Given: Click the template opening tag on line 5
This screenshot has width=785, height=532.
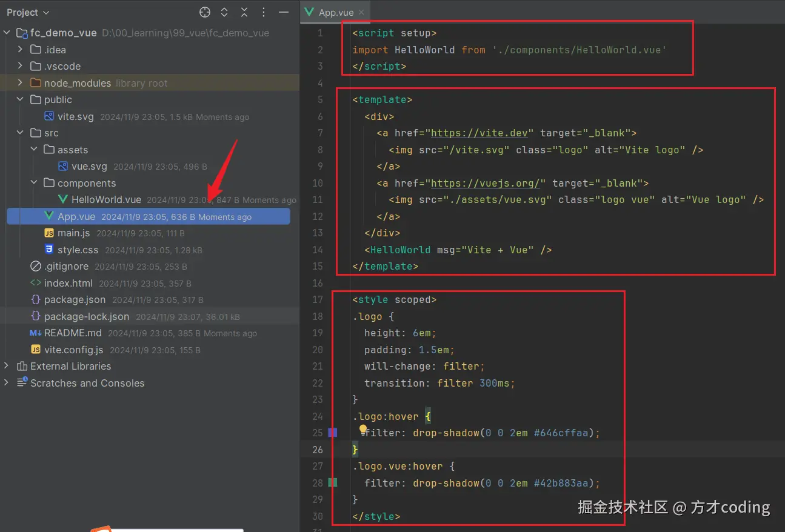Looking at the screenshot, I should pos(382,99).
